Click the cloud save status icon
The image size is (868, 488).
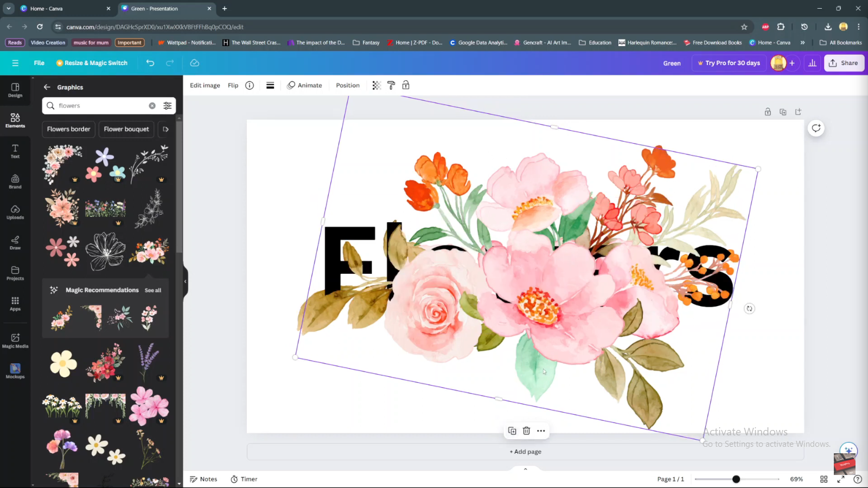[194, 63]
